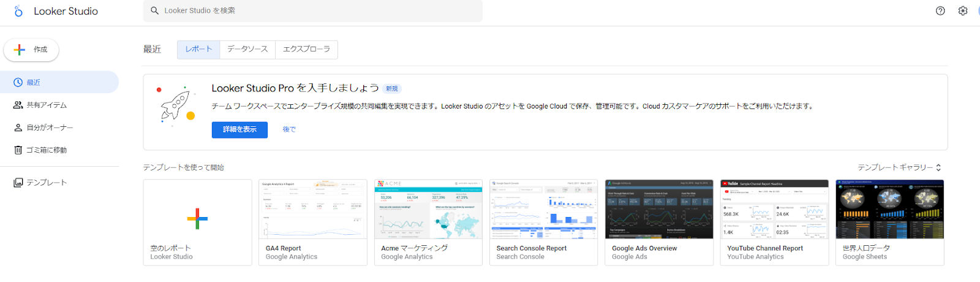
Task: Click the person icon beside 自分がオーナー
Action: (x=18, y=128)
